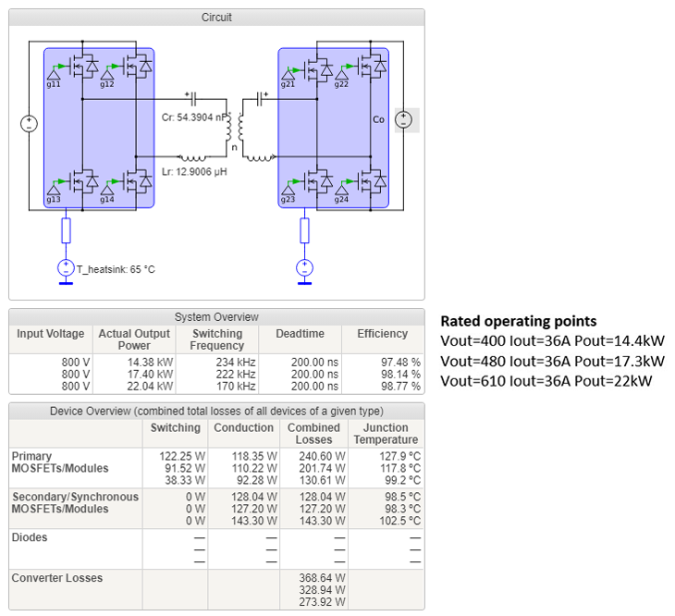The image size is (675, 616).
Task: Select the g12 gate driver symbol
Action: click(107, 75)
